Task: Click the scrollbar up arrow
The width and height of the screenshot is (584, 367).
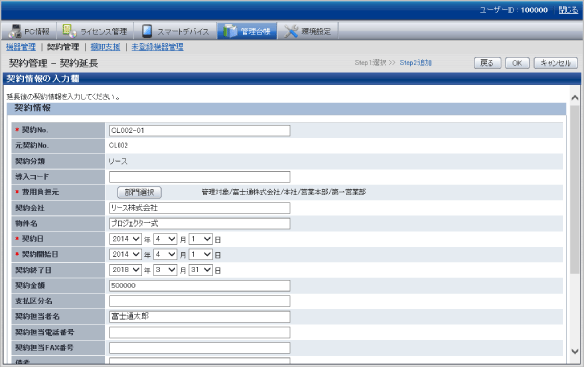Action: [x=575, y=98]
